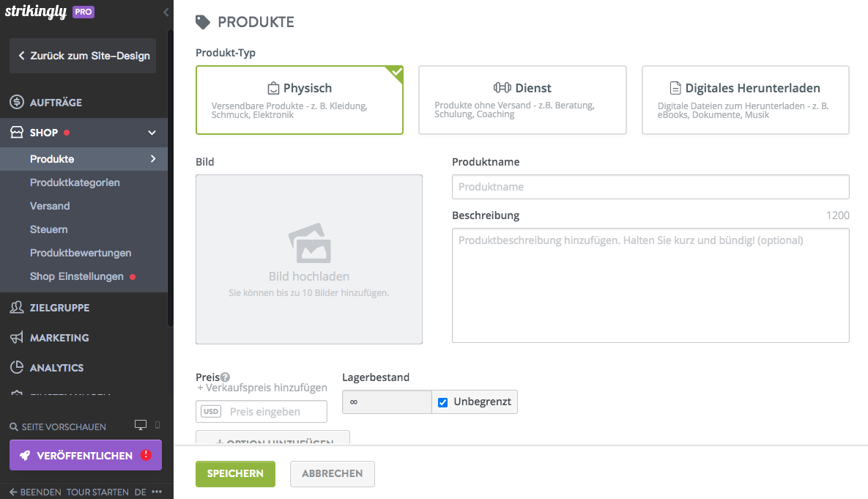Open Versand in the shop menu
The width and height of the screenshot is (868, 499).
point(50,206)
